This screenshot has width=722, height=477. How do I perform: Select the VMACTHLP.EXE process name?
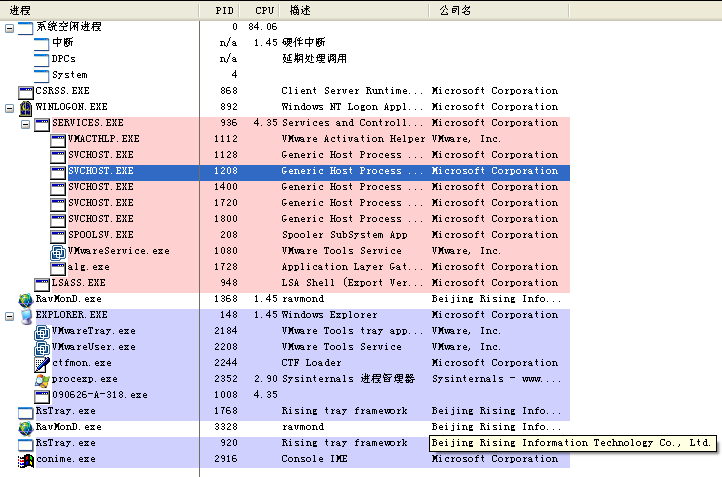click(104, 139)
